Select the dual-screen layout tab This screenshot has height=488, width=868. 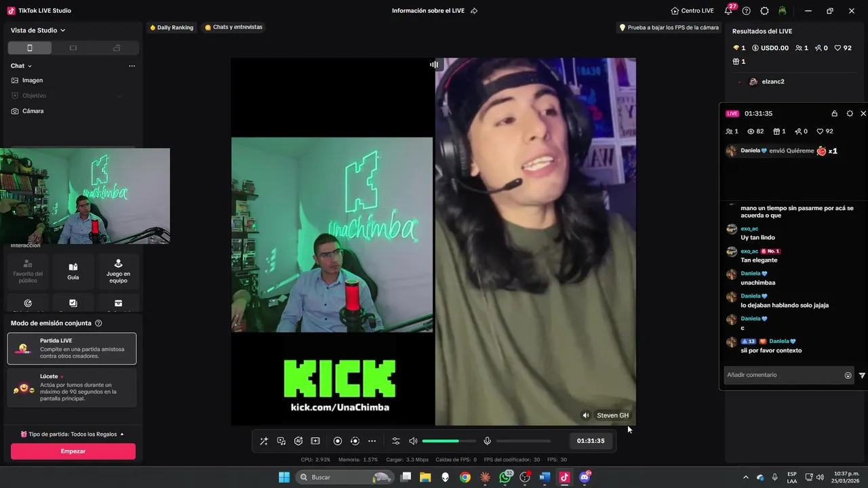117,48
